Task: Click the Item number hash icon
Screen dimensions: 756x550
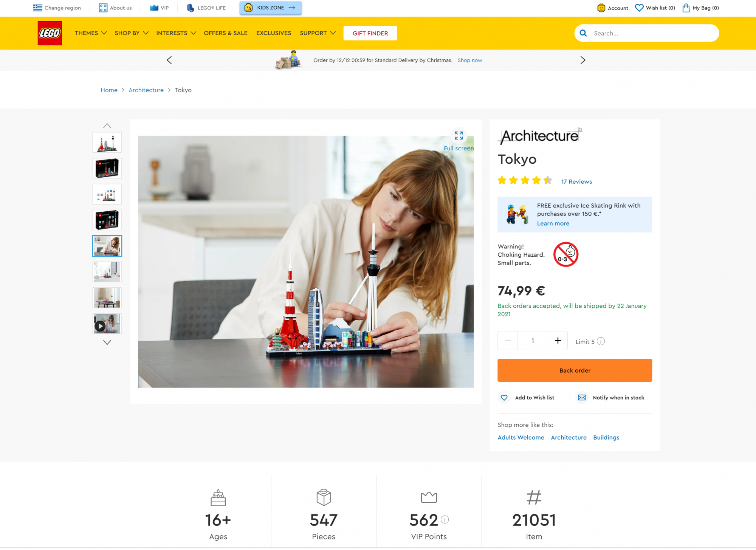Action: (x=534, y=497)
